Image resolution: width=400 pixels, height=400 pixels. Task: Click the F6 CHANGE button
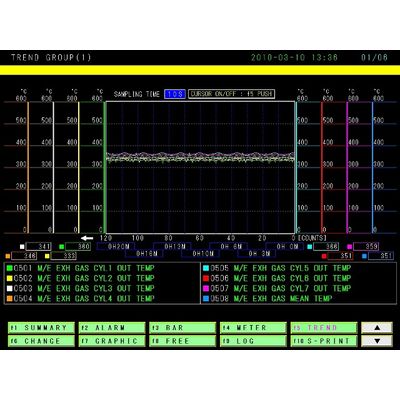click(x=41, y=341)
